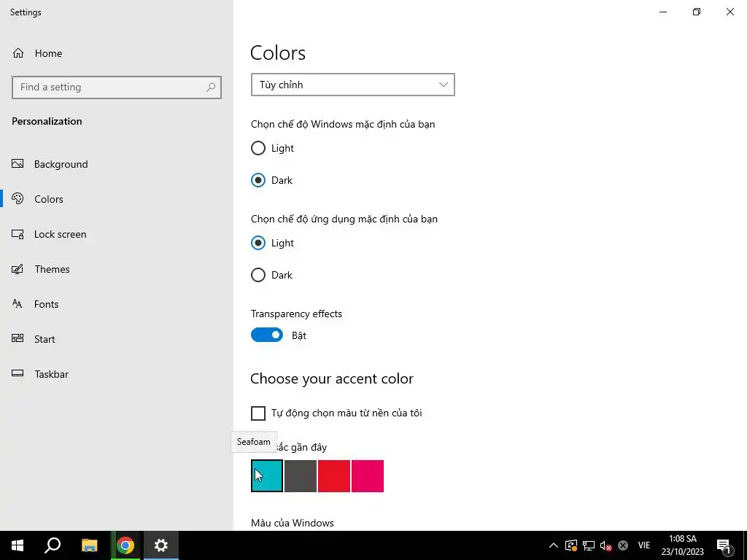Select Light for default app mode

pyautogui.click(x=258, y=243)
